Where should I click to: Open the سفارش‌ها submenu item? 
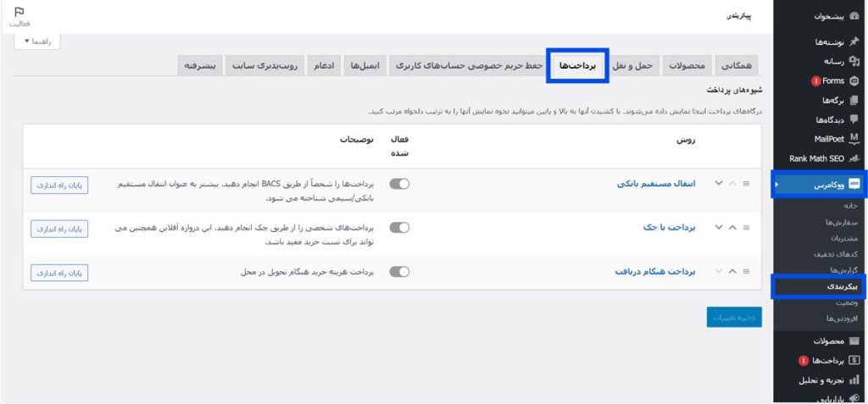coord(842,222)
